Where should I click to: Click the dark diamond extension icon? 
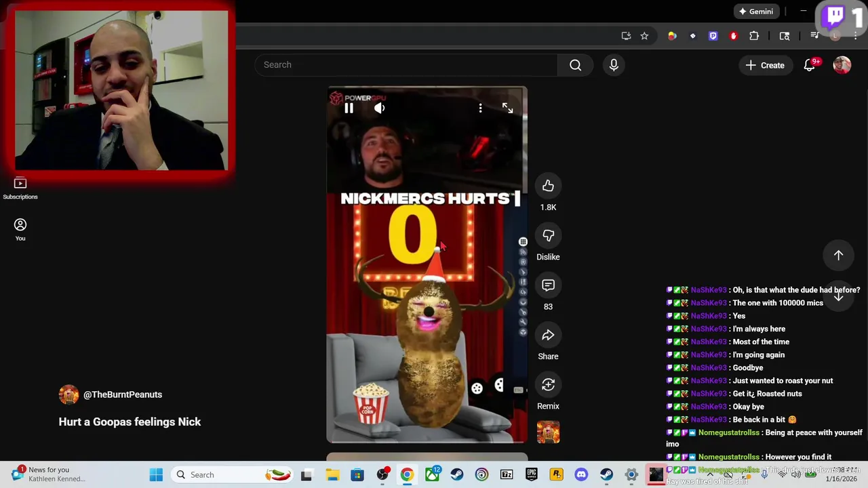click(x=692, y=36)
